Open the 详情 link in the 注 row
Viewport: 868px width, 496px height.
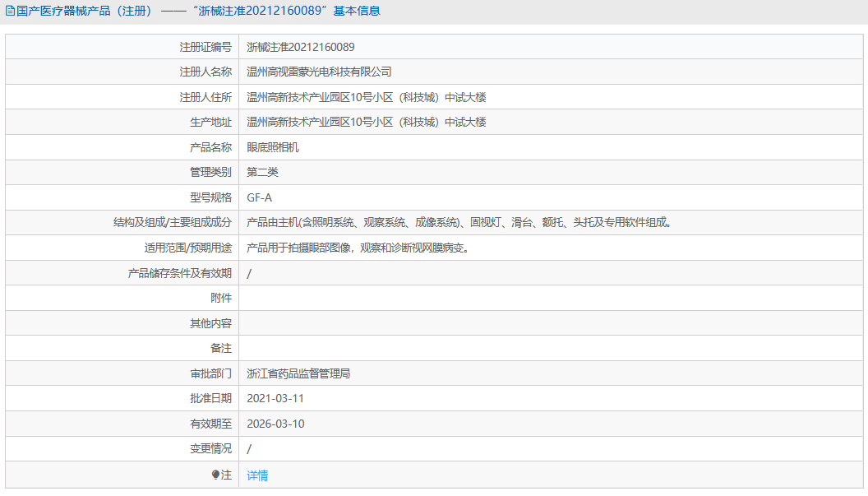[x=256, y=474]
